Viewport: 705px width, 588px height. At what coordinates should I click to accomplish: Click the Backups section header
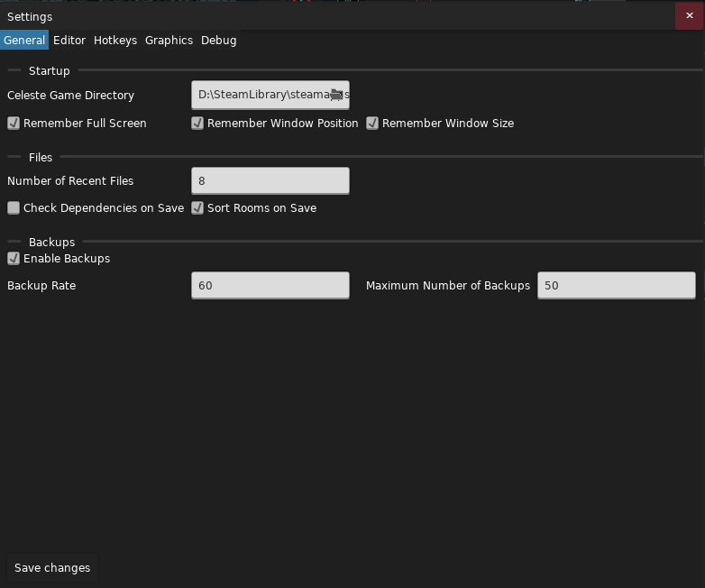[51, 243]
